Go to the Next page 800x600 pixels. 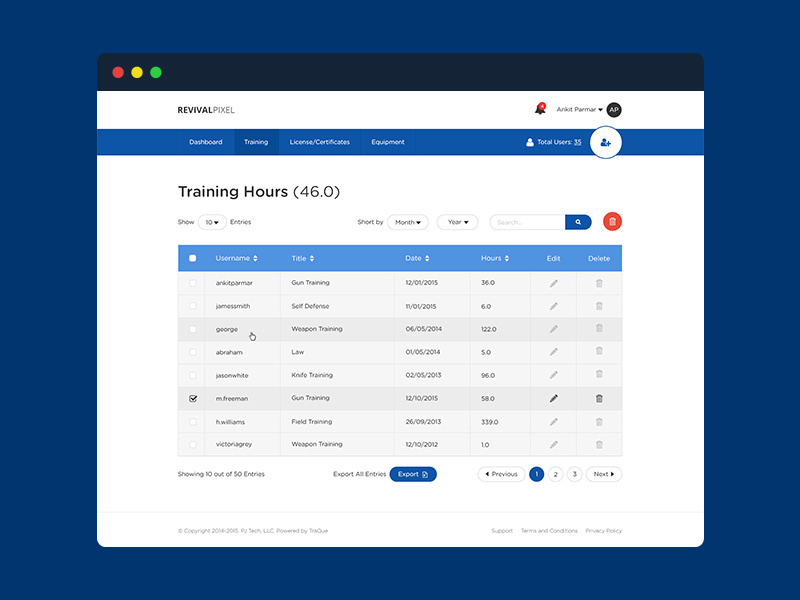604,474
